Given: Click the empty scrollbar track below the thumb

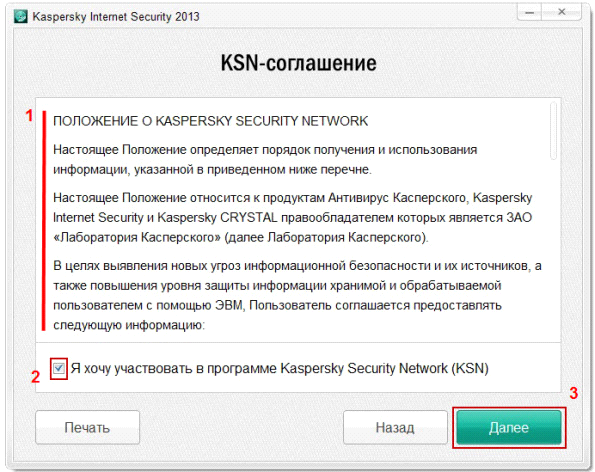Looking at the screenshot, I should point(554,250).
